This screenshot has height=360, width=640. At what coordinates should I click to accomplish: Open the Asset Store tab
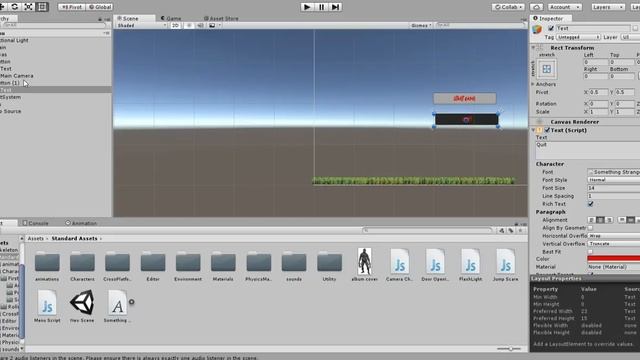coord(221,18)
